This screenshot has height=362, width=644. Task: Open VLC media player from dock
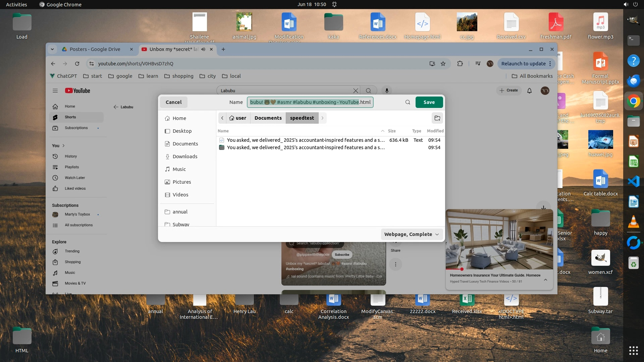click(x=633, y=222)
